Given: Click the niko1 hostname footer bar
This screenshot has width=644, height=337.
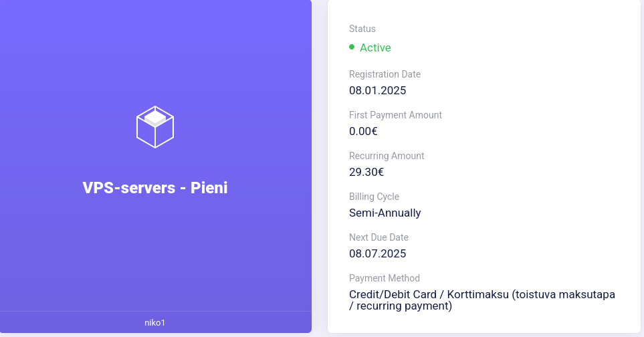Looking at the screenshot, I should (x=156, y=322).
